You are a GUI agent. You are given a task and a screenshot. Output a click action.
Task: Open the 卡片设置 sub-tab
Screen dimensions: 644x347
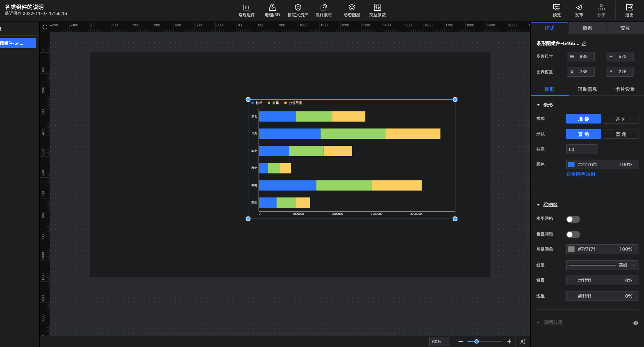click(x=625, y=89)
